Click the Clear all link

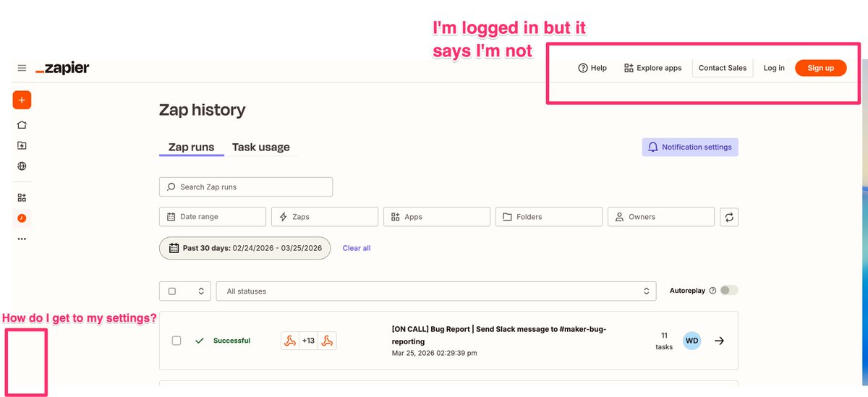(357, 248)
